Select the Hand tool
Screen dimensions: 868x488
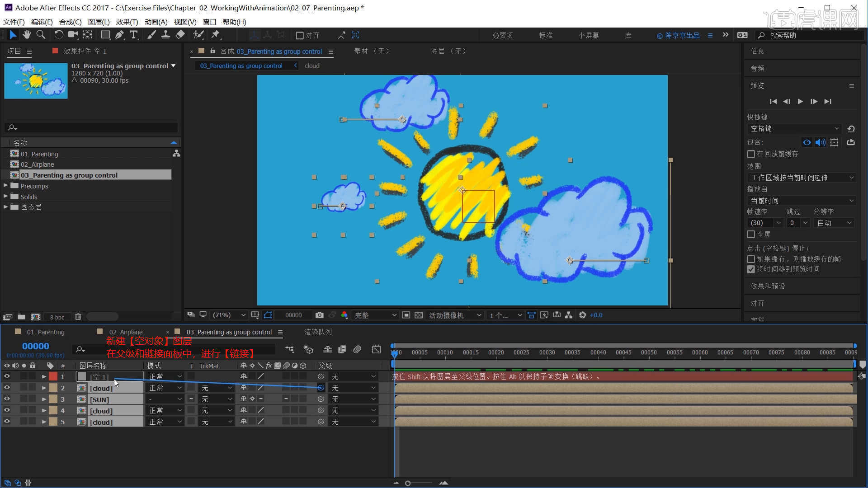pos(27,35)
